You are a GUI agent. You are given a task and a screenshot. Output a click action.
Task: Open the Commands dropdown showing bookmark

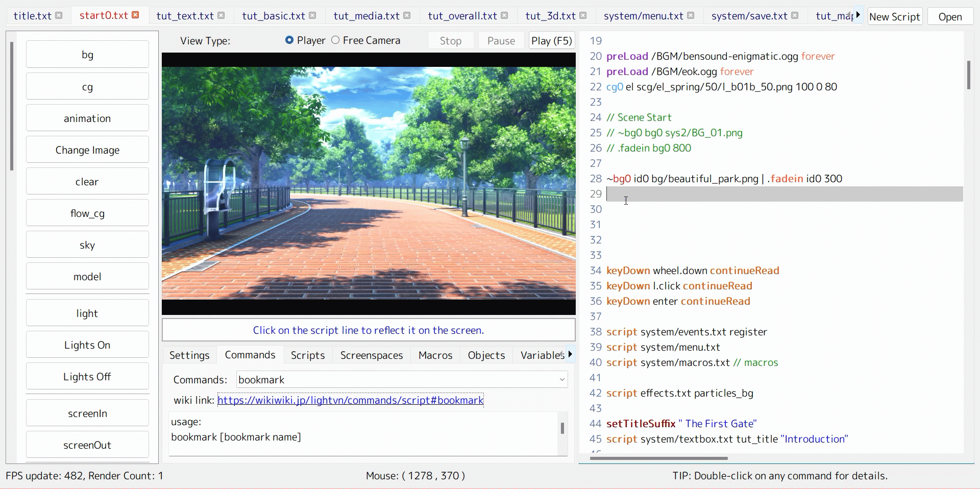pos(402,379)
